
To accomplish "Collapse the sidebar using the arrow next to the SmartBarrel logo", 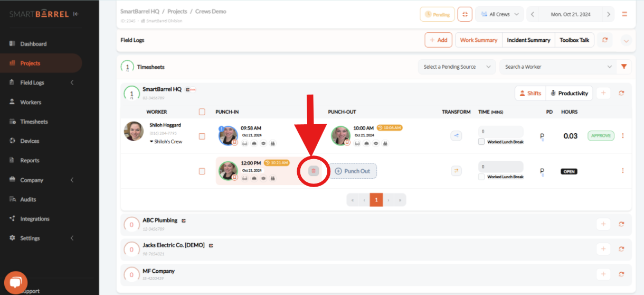I will tap(77, 14).
